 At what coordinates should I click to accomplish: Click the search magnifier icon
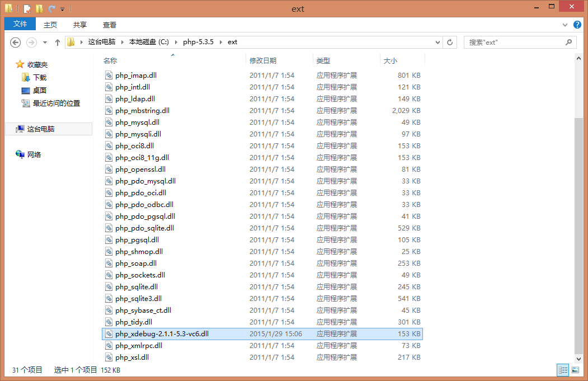(568, 43)
